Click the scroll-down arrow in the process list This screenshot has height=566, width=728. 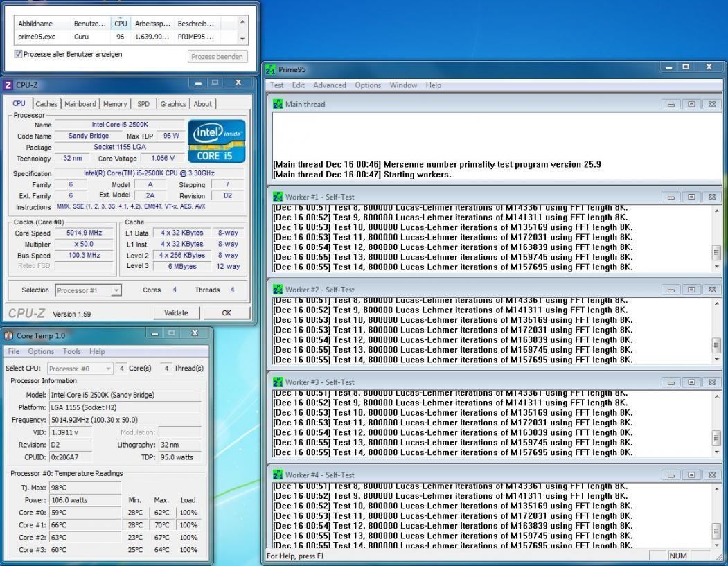pyautogui.click(x=242, y=39)
